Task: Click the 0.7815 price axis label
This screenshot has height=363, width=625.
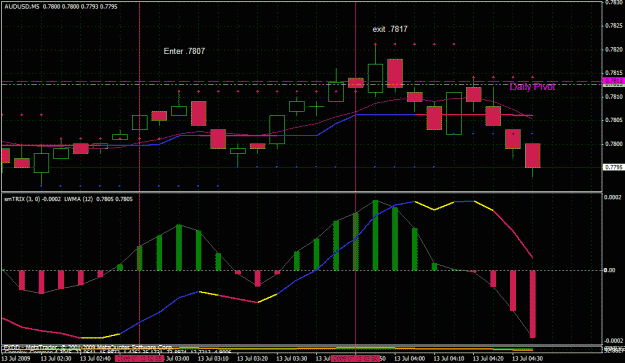Action: tap(614, 73)
